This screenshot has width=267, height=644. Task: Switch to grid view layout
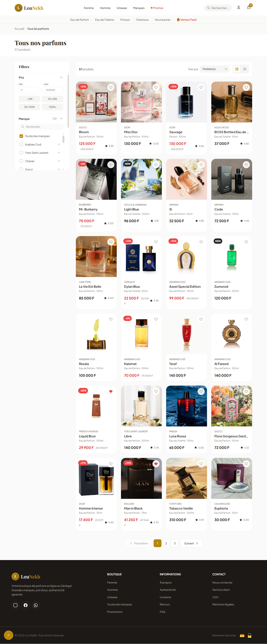(237, 69)
